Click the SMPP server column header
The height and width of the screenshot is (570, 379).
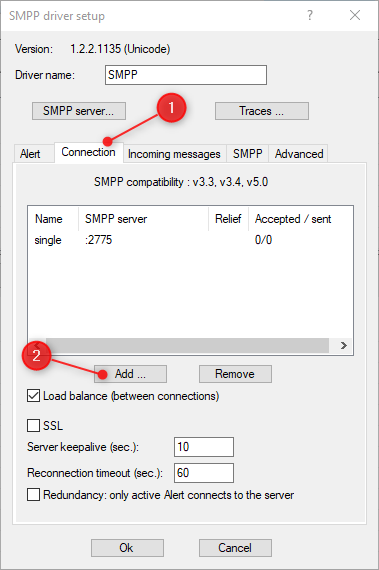pos(143,219)
